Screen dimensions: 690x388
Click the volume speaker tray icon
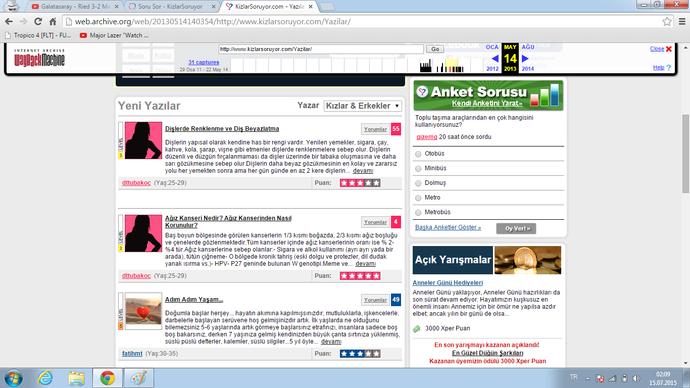pos(636,378)
